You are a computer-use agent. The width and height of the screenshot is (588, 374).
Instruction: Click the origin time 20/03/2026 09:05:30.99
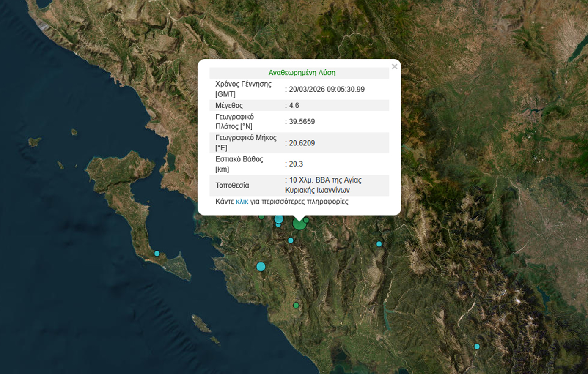tap(327, 89)
